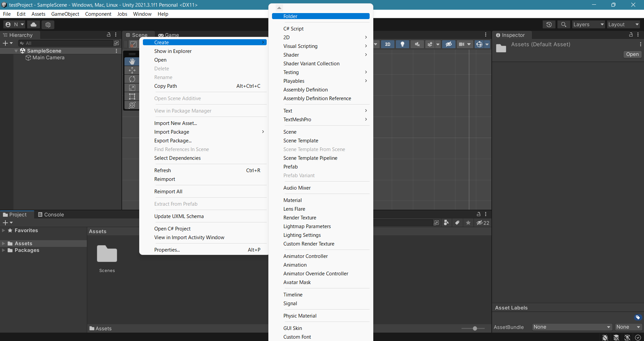644x341 pixels.
Task: Select Show in Explorer menu entry
Action: point(205,51)
